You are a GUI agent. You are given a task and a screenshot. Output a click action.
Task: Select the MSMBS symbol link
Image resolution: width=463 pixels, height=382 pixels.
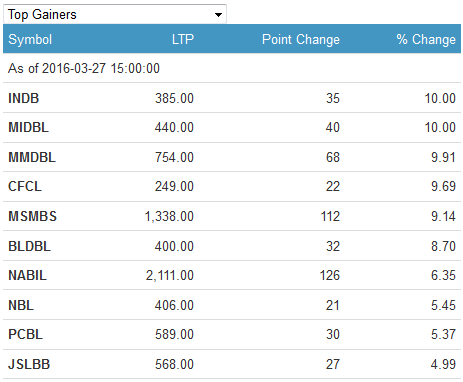coord(32,216)
